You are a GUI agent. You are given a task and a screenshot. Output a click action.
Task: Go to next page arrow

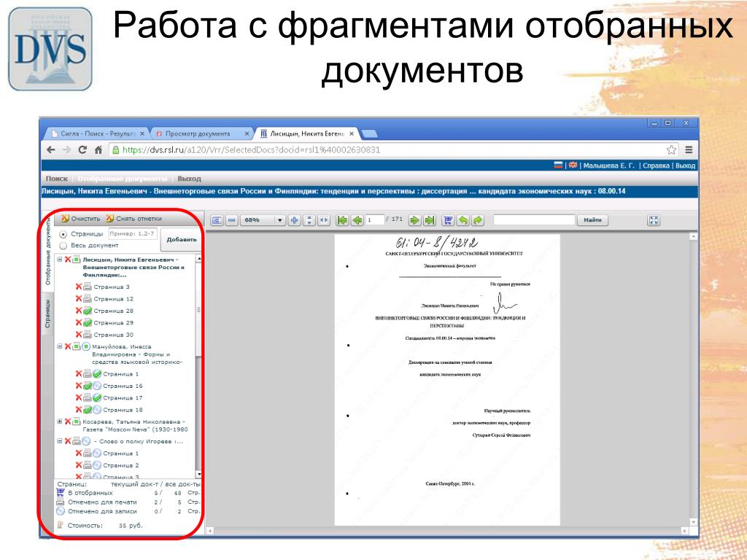(415, 220)
